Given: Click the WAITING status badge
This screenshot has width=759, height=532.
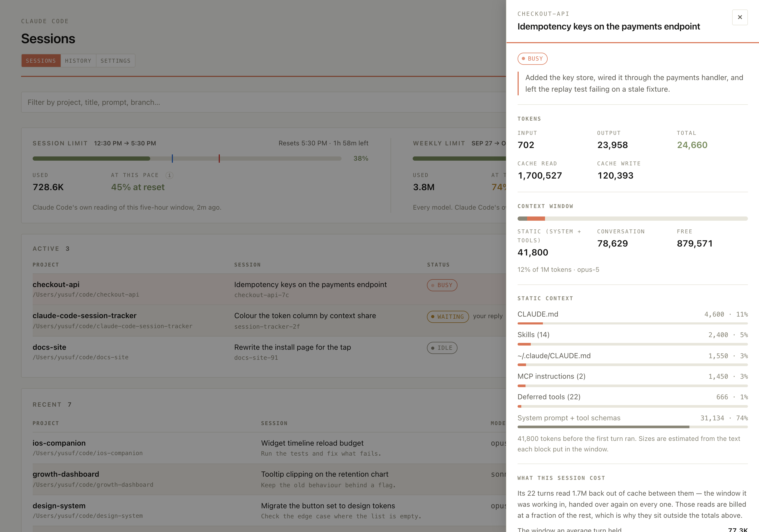Looking at the screenshot, I should 448,317.
